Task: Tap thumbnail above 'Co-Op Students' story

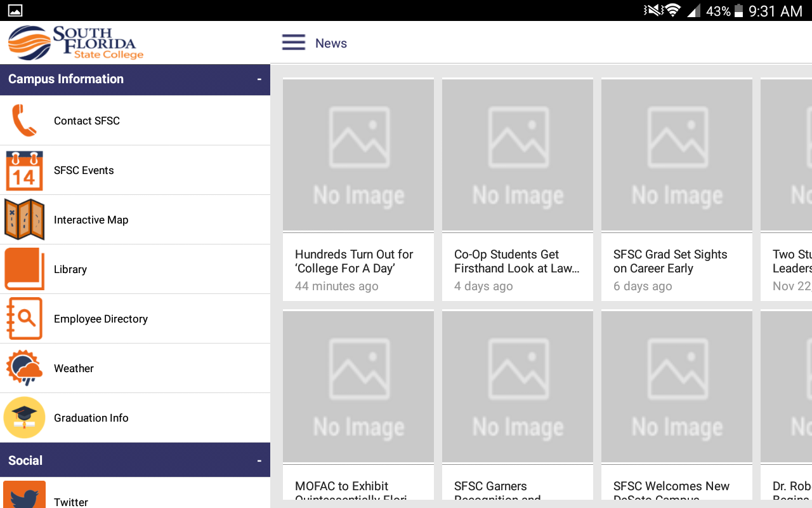Action: [x=518, y=154]
